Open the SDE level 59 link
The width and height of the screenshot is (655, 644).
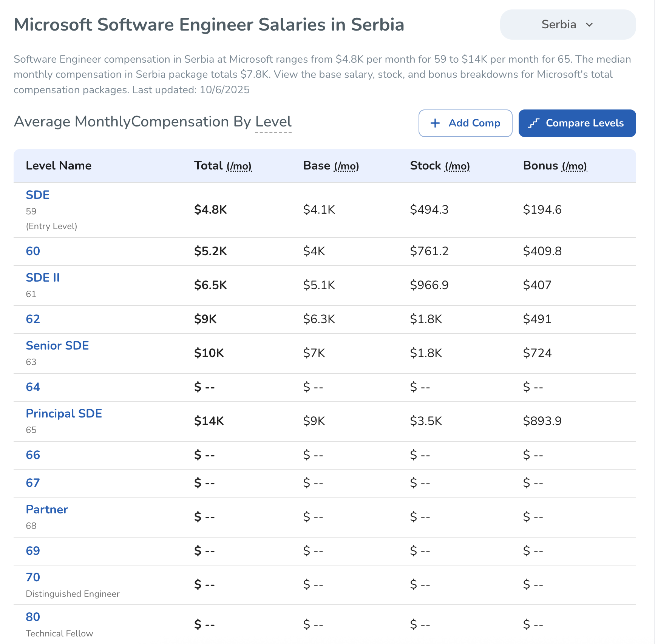[38, 195]
